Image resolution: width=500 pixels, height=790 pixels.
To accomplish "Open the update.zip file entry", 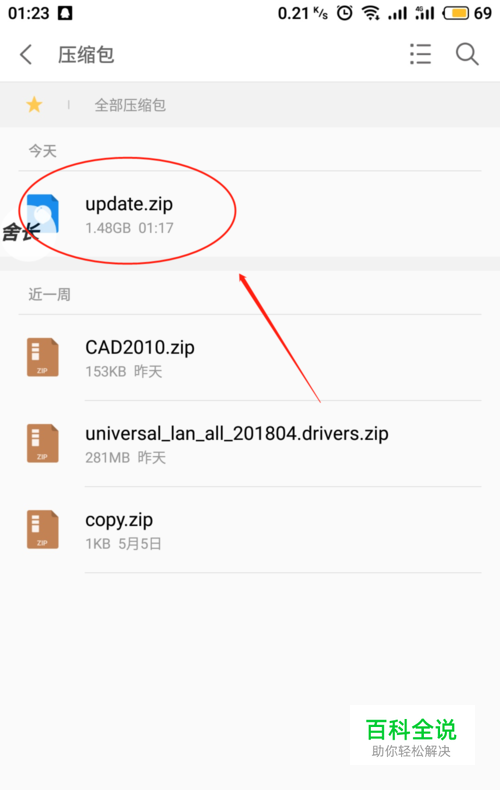I will click(250, 214).
